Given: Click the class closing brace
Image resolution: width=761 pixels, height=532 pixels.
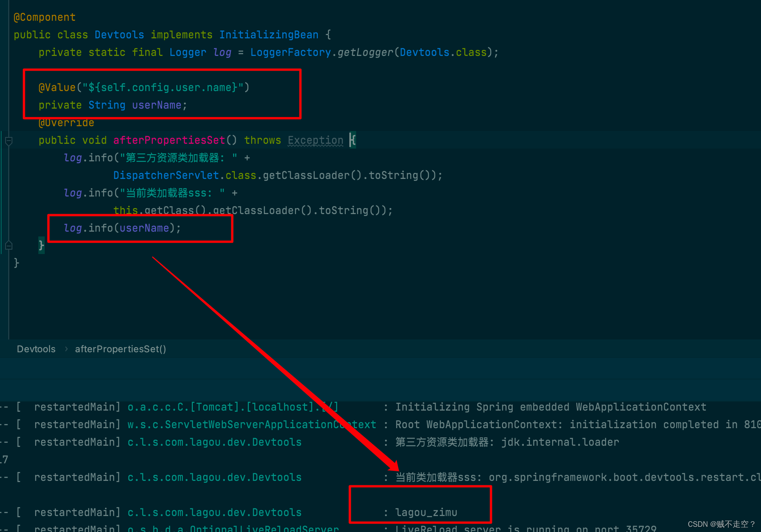Looking at the screenshot, I should [16, 263].
